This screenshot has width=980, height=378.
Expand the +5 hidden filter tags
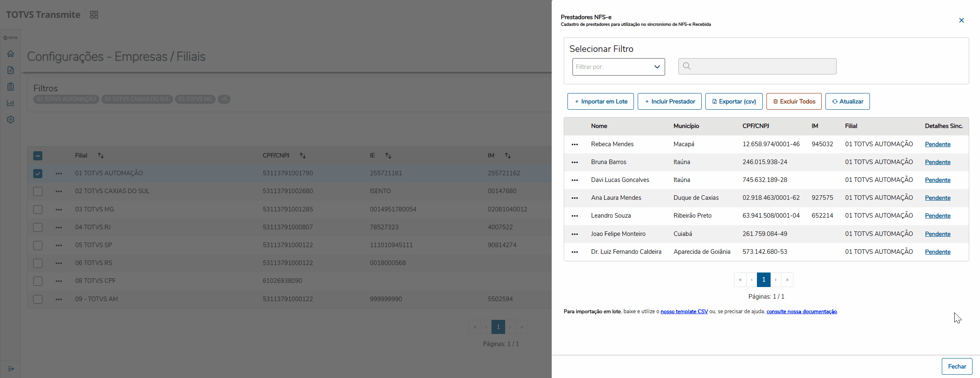pyautogui.click(x=224, y=99)
